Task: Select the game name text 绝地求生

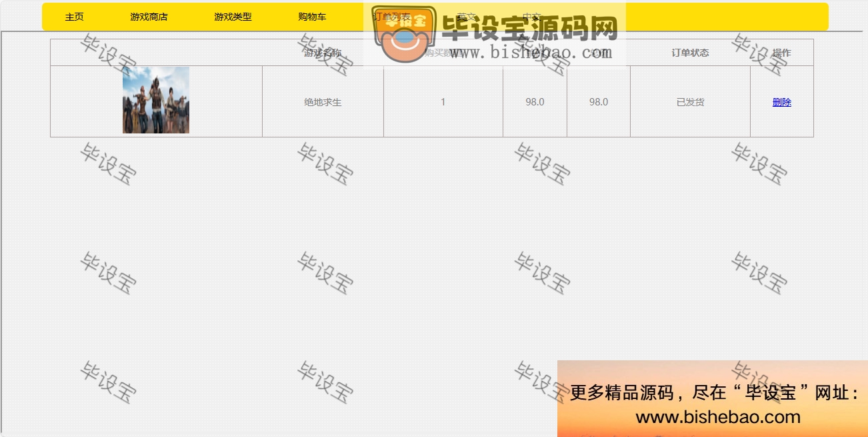Action: pos(323,102)
